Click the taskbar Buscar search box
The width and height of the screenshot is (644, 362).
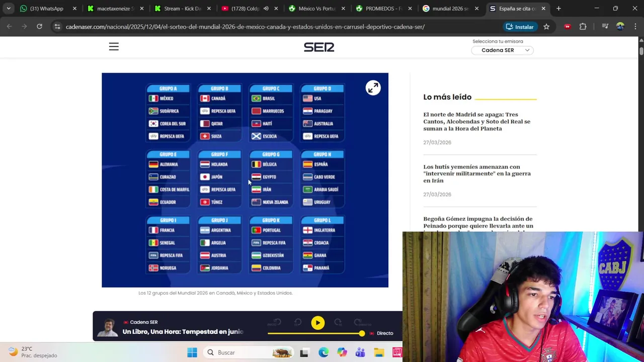click(x=249, y=352)
